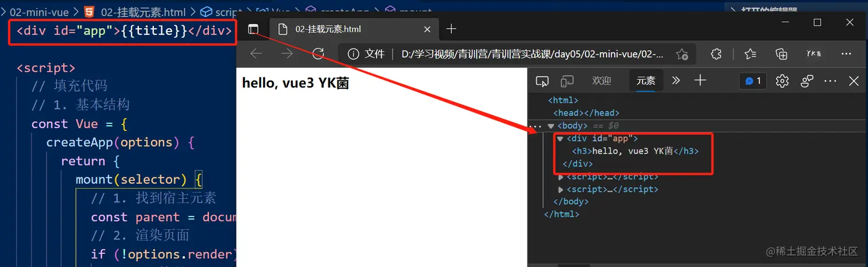Collapse the body node in DOM tree
The width and height of the screenshot is (868, 267).
(x=551, y=126)
